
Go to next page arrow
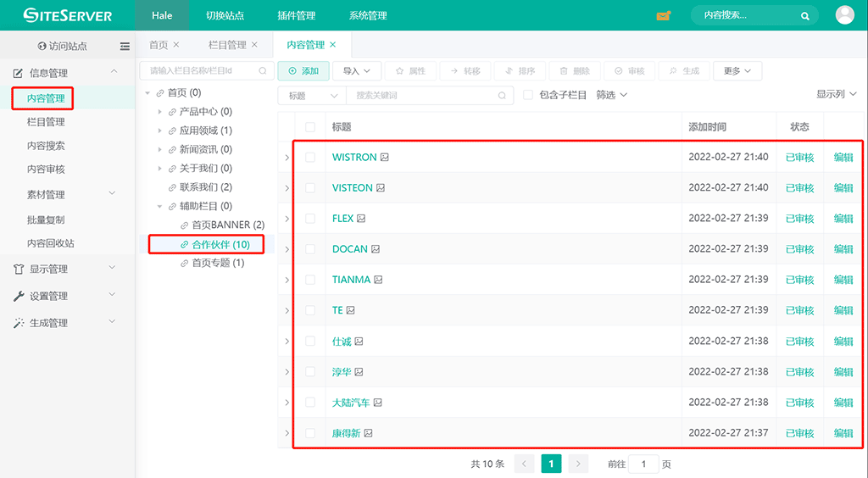point(578,464)
